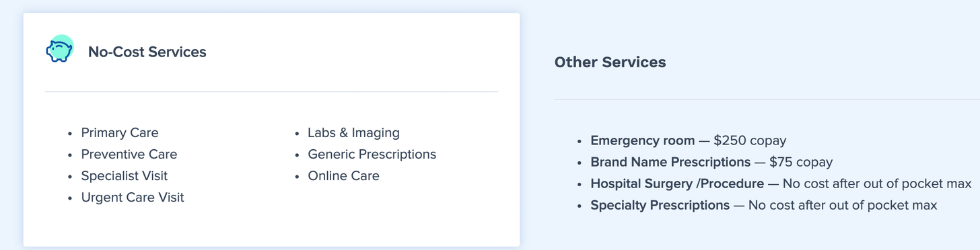Viewport: 980px width, 250px height.
Task: Select Labs & Imaging item
Action: click(x=354, y=133)
